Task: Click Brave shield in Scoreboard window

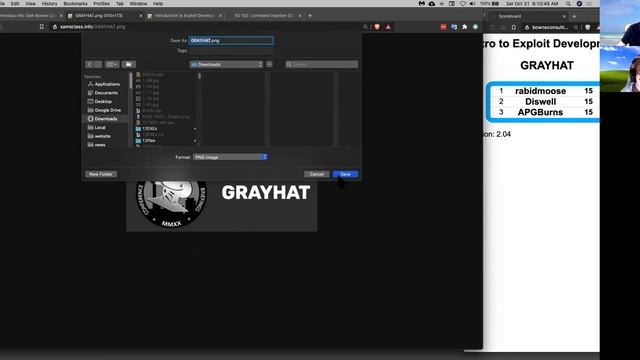Action: pyautogui.click(x=588, y=27)
